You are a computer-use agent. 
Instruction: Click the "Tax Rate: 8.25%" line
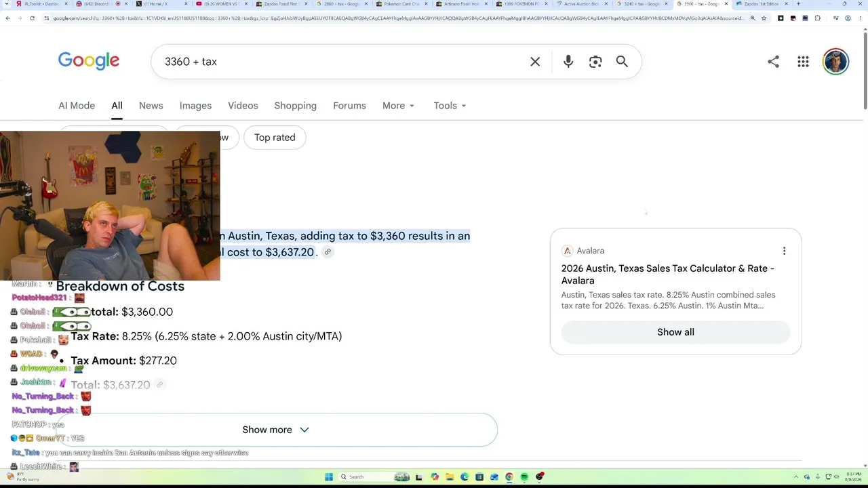(206, 336)
